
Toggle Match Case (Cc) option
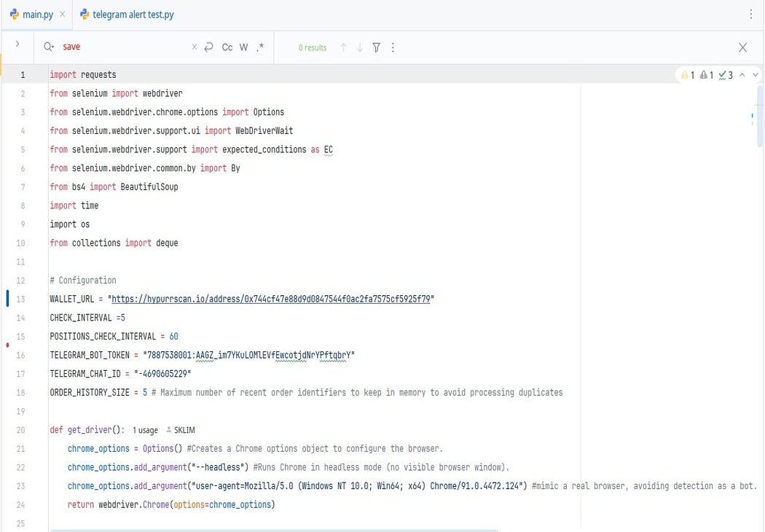(x=227, y=47)
